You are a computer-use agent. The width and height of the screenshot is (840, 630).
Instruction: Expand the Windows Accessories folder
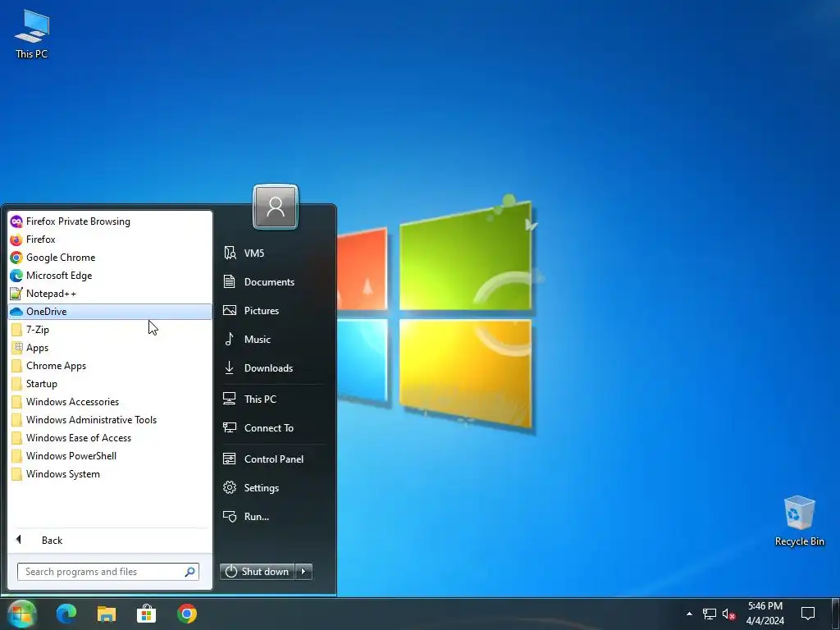tap(110, 402)
